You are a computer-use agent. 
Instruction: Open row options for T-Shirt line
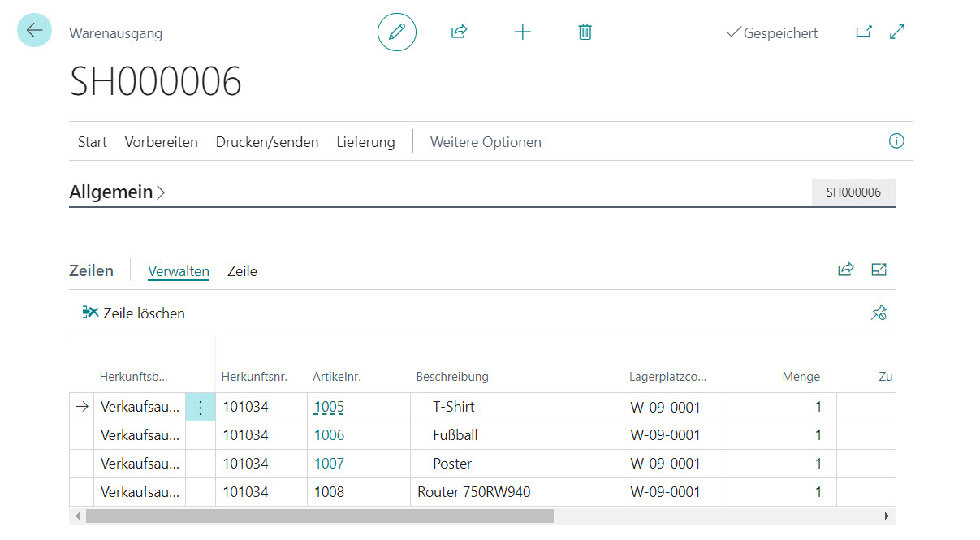(201, 408)
